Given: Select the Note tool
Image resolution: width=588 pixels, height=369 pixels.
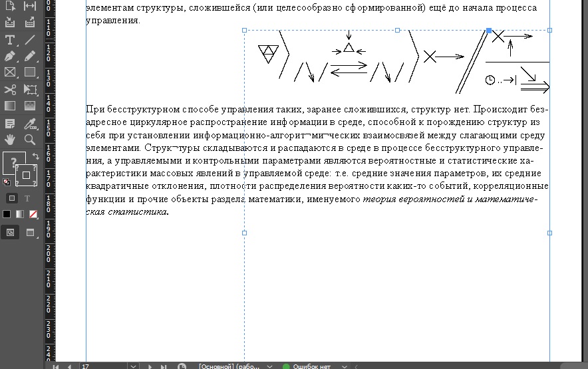Looking at the screenshot, I should [x=10, y=124].
